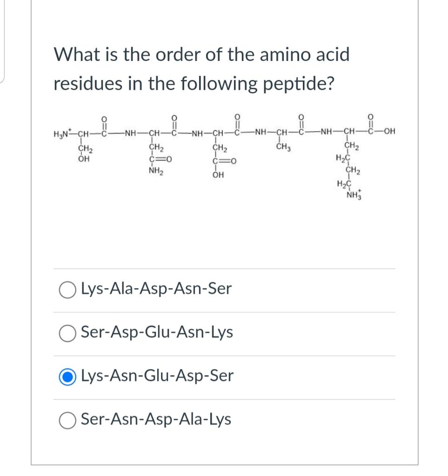
Task: Click the C-terminal OH at the structure's end
Action: pyautogui.click(x=390, y=132)
